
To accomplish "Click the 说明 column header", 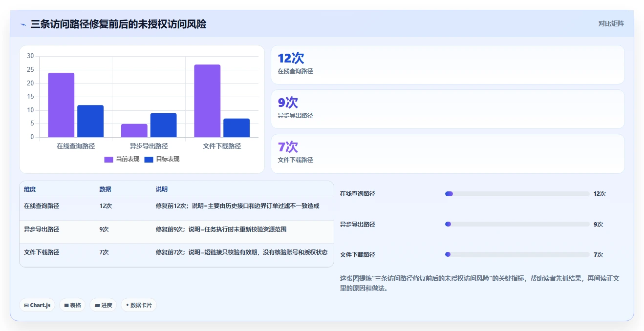I will [x=162, y=189].
